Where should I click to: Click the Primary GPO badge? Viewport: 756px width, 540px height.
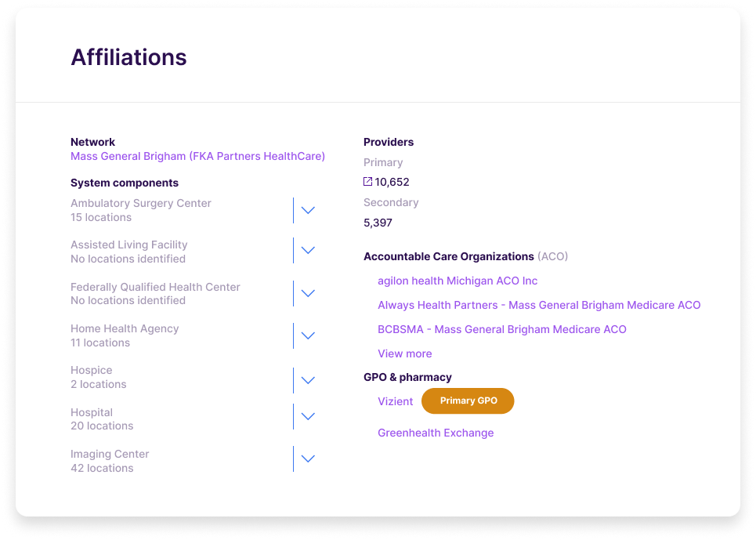pos(468,400)
